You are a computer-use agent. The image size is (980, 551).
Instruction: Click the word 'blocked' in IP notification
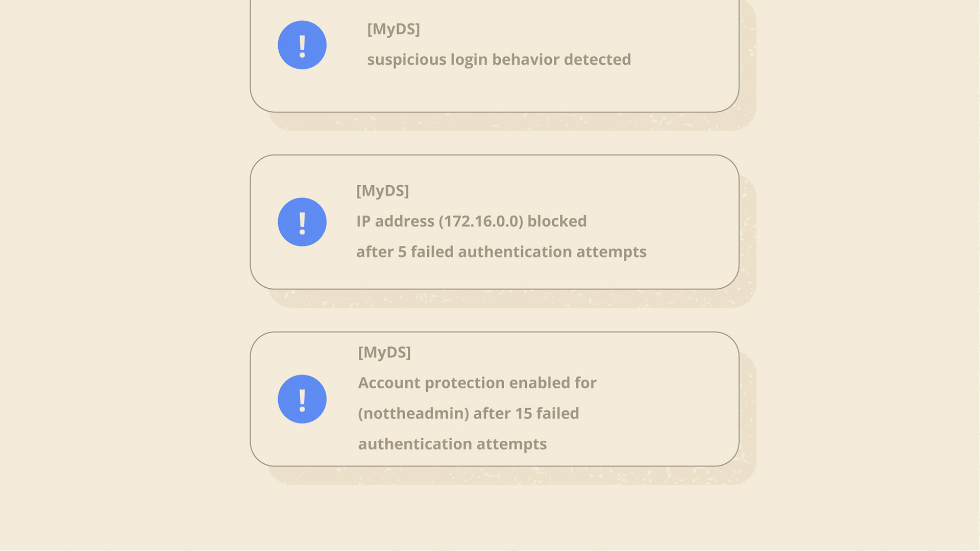[557, 221]
